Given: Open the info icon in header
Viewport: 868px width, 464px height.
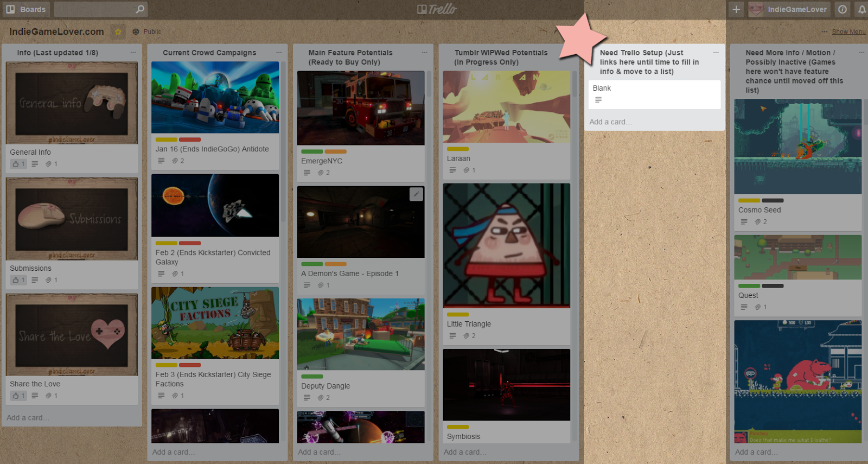Looking at the screenshot, I should (x=843, y=9).
